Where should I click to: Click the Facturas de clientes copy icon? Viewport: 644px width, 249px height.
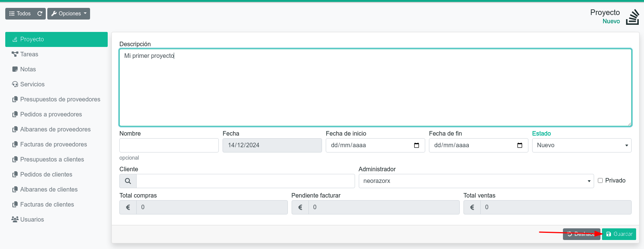tap(15, 204)
